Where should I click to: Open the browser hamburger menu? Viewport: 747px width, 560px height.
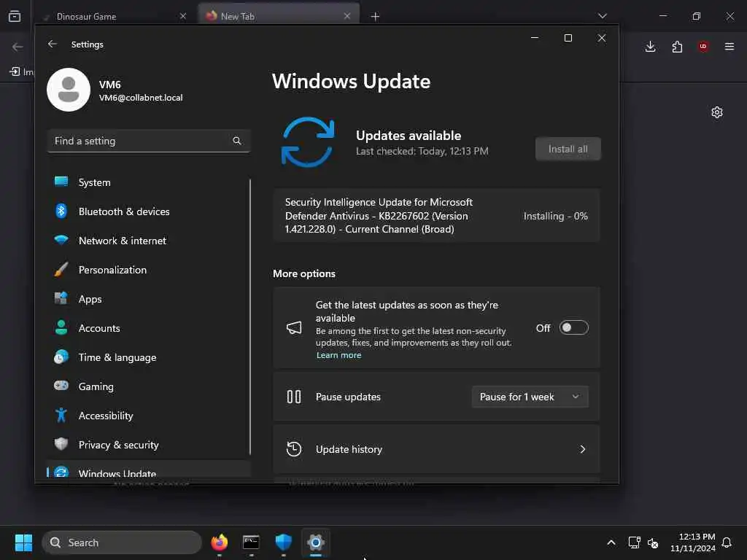729,46
